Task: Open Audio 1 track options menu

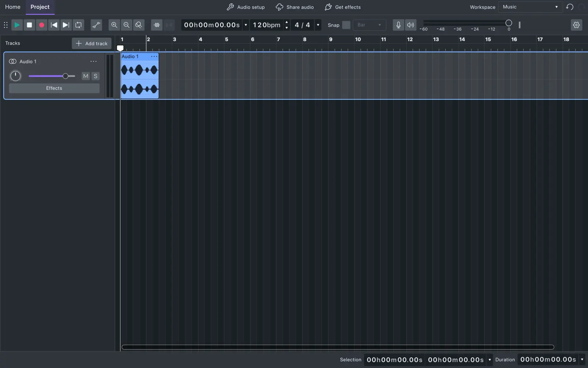Action: tap(93, 61)
